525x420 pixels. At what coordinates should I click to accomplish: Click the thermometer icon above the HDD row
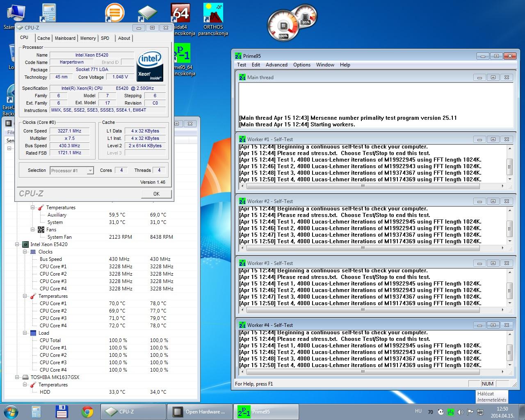[33, 385]
